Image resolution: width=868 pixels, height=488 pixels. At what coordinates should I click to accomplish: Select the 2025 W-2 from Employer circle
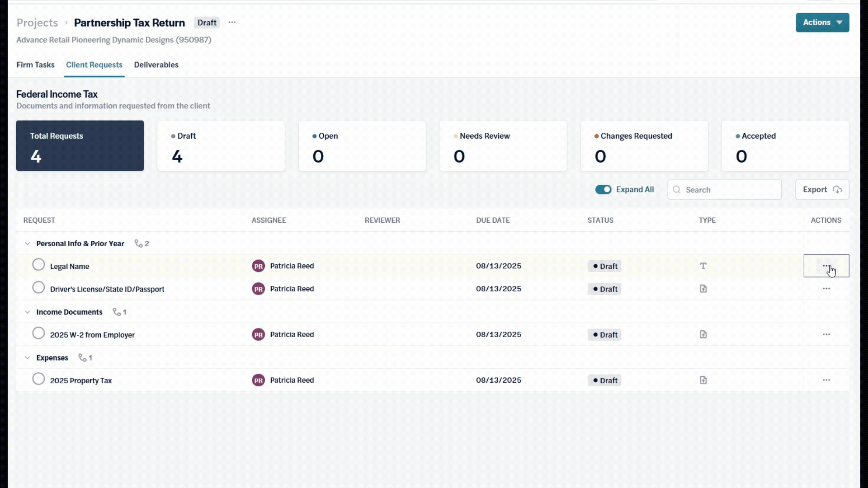(x=38, y=333)
